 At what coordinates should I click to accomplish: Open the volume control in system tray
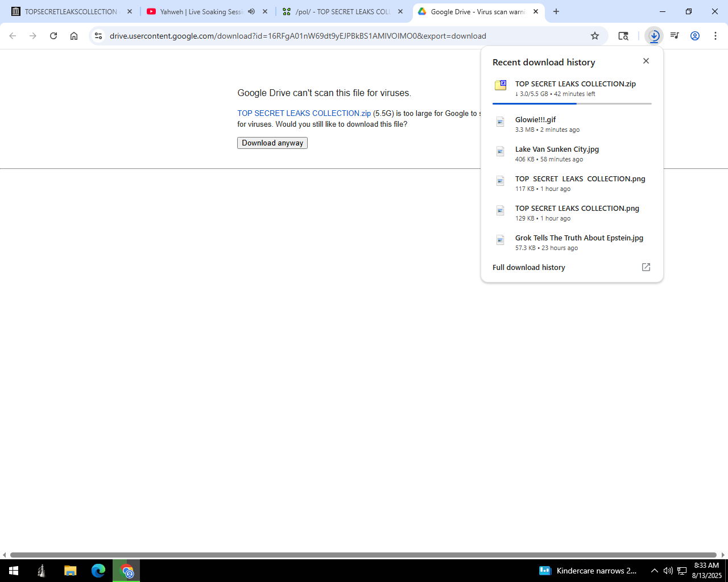point(668,571)
